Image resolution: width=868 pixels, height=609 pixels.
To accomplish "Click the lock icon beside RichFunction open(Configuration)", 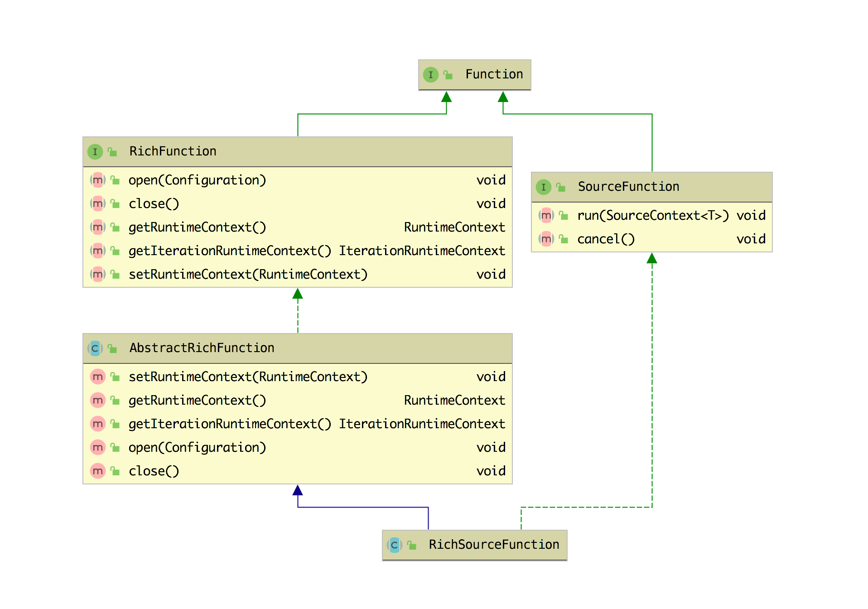I will coord(115,180).
